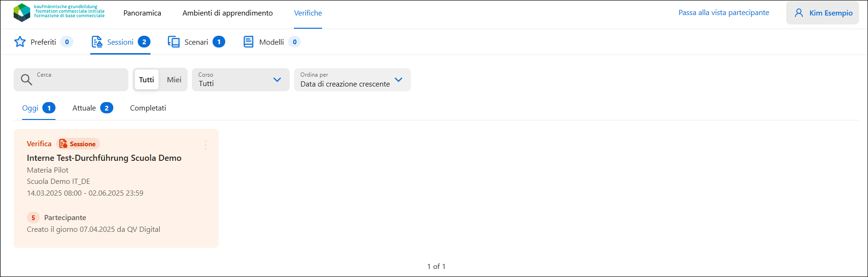The width and height of the screenshot is (868, 277).
Task: Click the Corso dropdown chevron arrow
Action: (x=277, y=79)
